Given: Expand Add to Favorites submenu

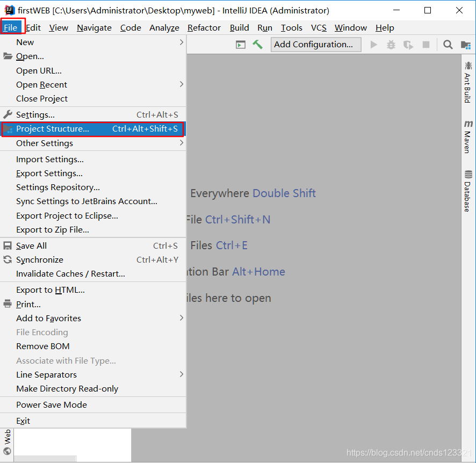Looking at the screenshot, I should point(93,319).
